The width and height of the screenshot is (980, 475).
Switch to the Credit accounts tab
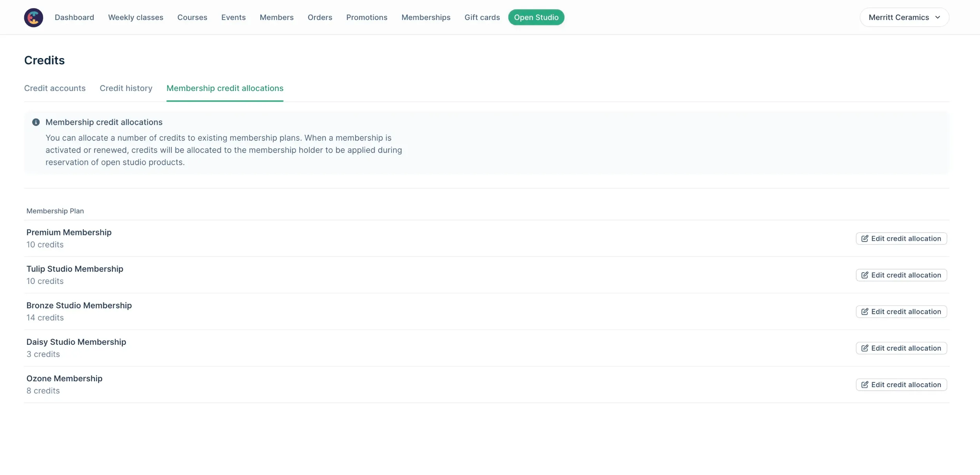[x=55, y=88]
